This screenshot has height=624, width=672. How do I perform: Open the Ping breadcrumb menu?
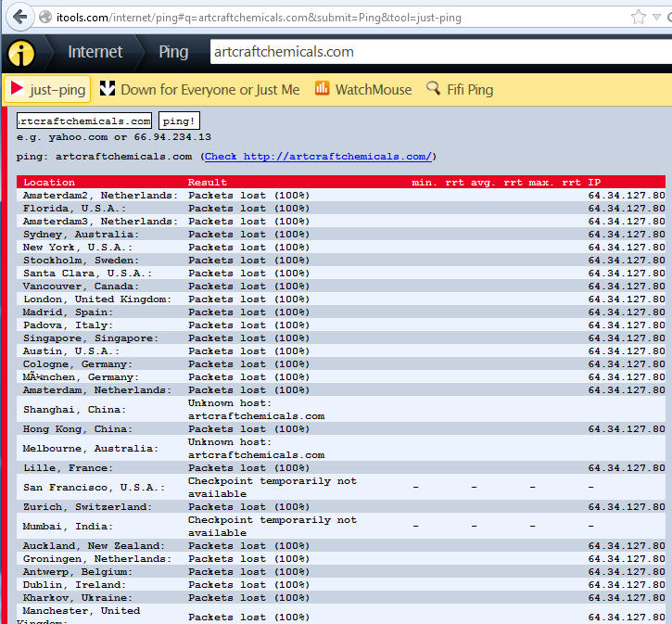coord(173,52)
